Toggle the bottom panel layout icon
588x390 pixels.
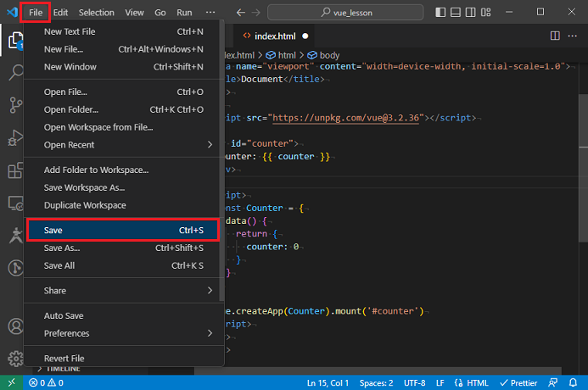[x=456, y=13]
